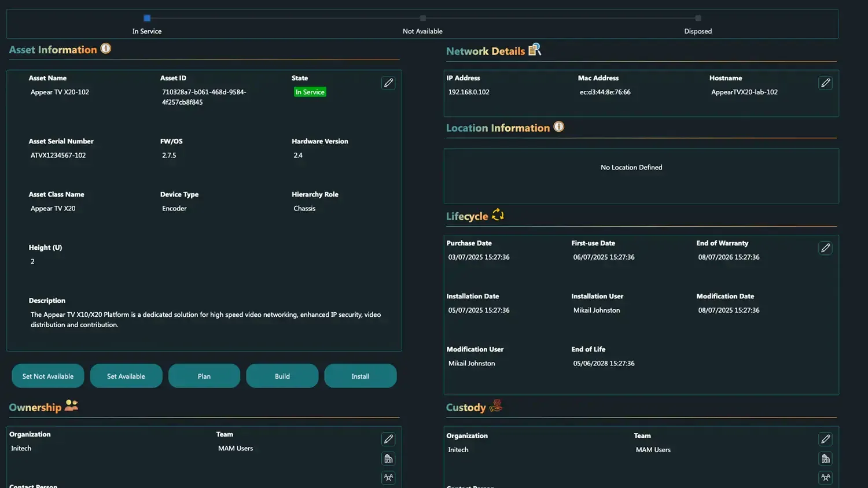Viewport: 868px width, 488px height.
Task: Click the Lifecycle cycle arrows icon
Action: pyautogui.click(x=498, y=215)
